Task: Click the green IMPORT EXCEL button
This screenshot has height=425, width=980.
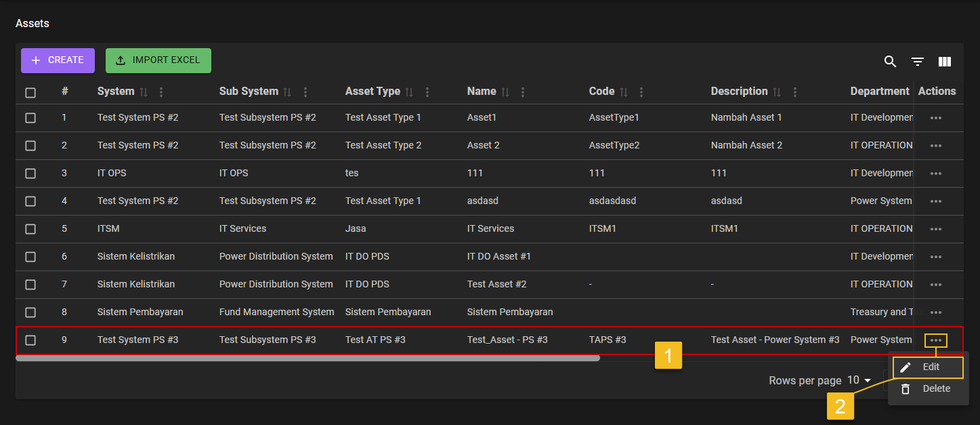Action: [158, 60]
